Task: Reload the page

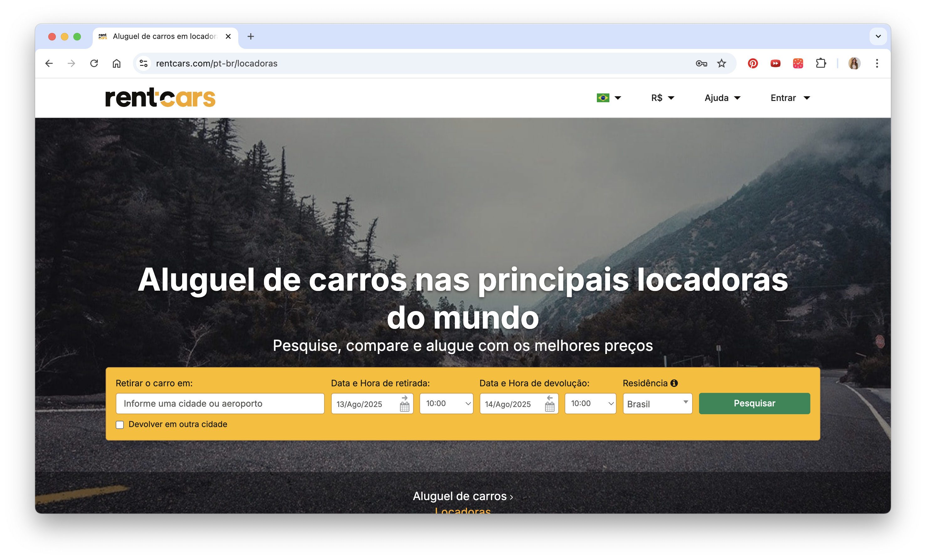Action: coord(94,64)
